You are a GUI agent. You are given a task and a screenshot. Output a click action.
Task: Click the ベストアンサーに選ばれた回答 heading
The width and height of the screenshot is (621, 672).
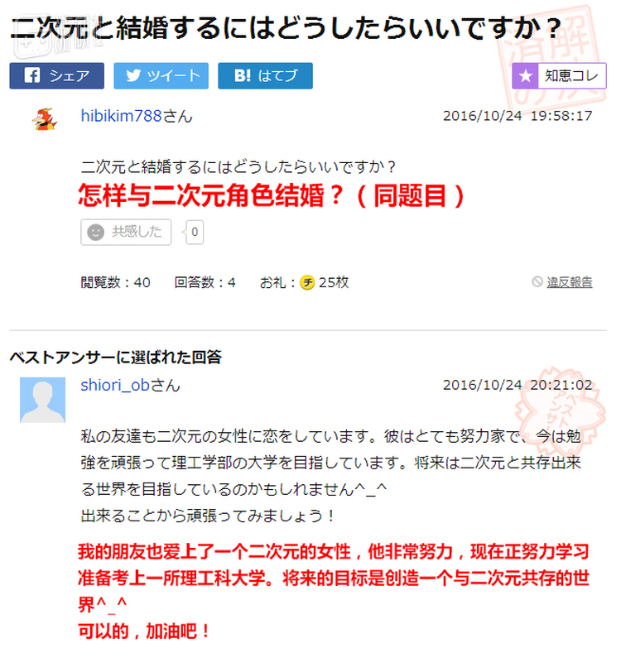click(x=115, y=357)
